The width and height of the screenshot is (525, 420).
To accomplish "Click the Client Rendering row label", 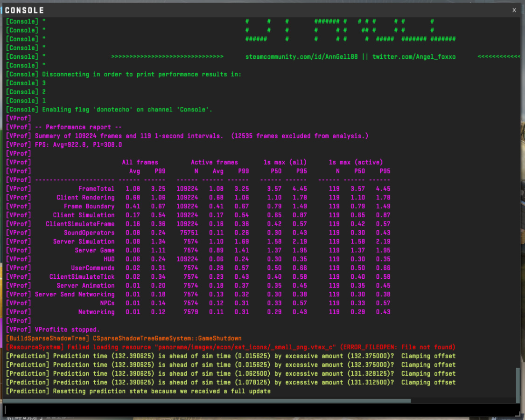I will pyautogui.click(x=85, y=198).
